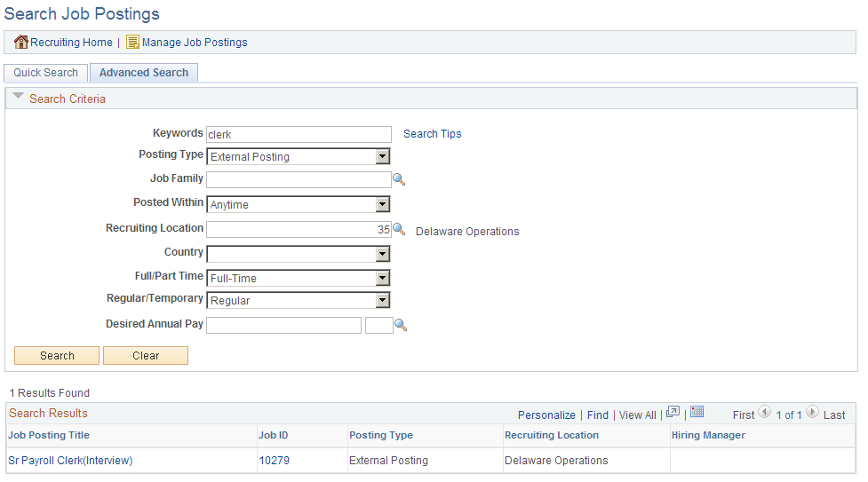This screenshot has width=868, height=482.
Task: Sort by Hiring Manager column header
Action: (709, 435)
